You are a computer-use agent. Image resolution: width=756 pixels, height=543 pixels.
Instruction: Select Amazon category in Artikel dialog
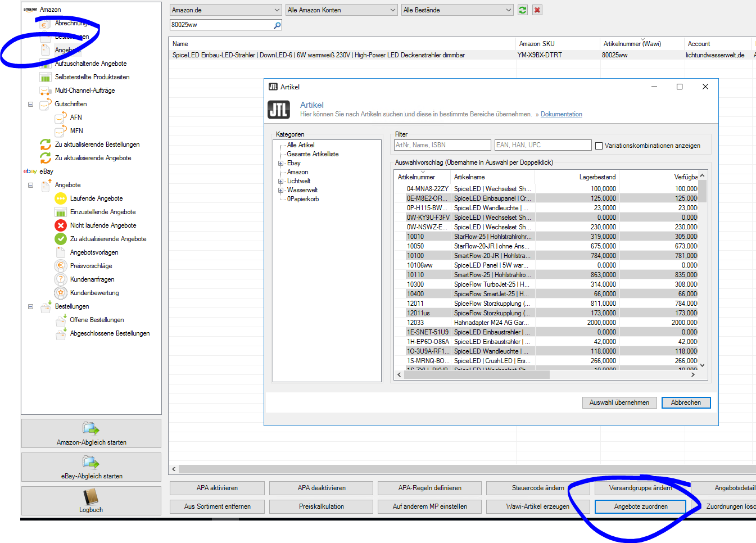click(x=297, y=172)
